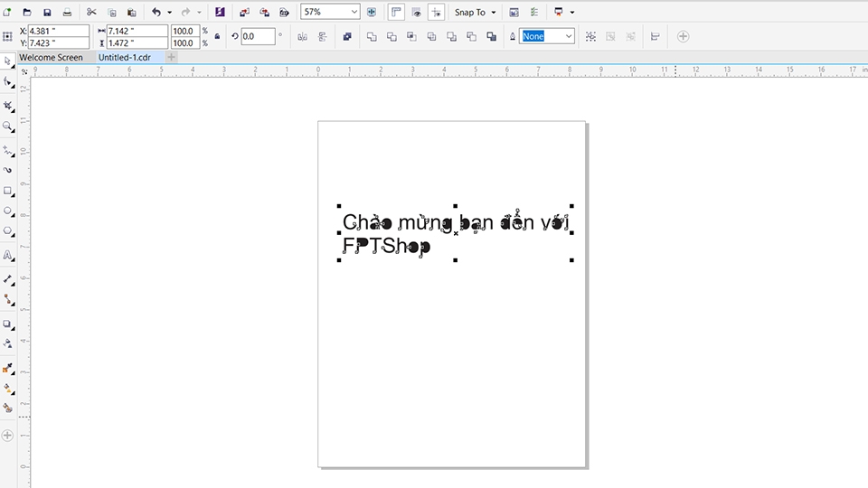868x488 pixels.
Task: Click the Combine objects icon
Action: point(347,36)
